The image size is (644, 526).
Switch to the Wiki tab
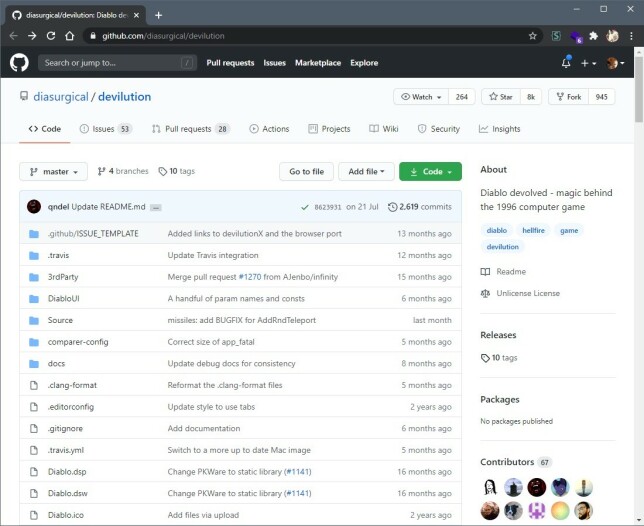tap(384, 129)
